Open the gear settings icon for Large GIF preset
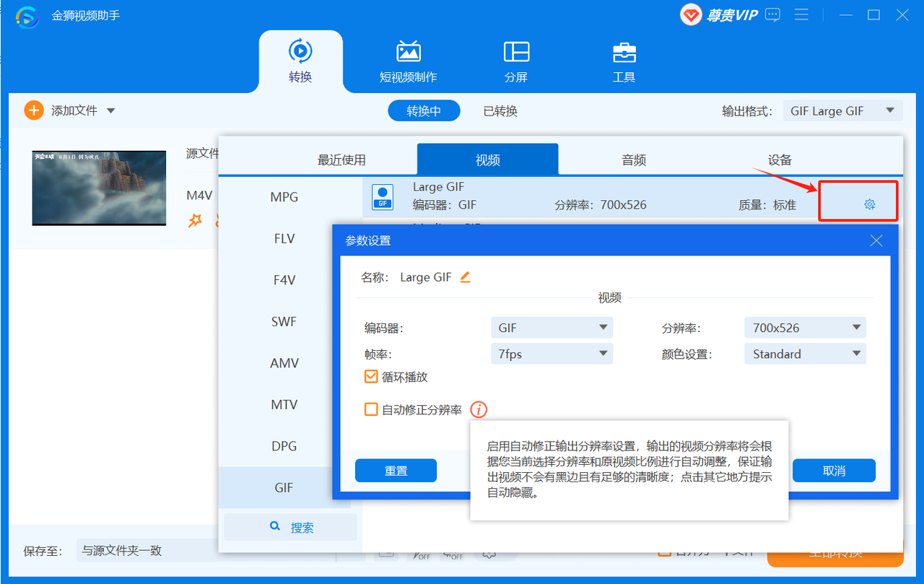The width and height of the screenshot is (924, 584). (858, 200)
